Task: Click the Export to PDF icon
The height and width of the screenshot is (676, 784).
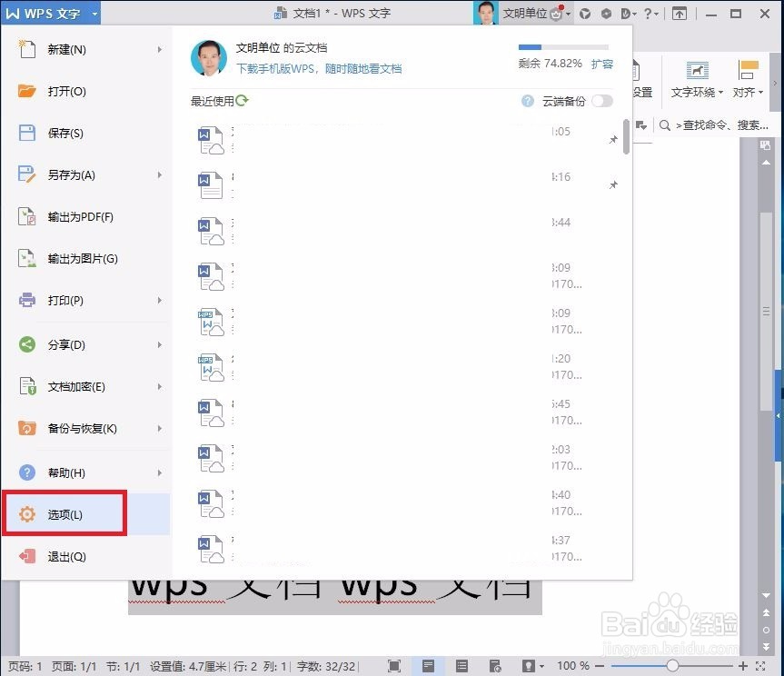Action: [x=27, y=216]
